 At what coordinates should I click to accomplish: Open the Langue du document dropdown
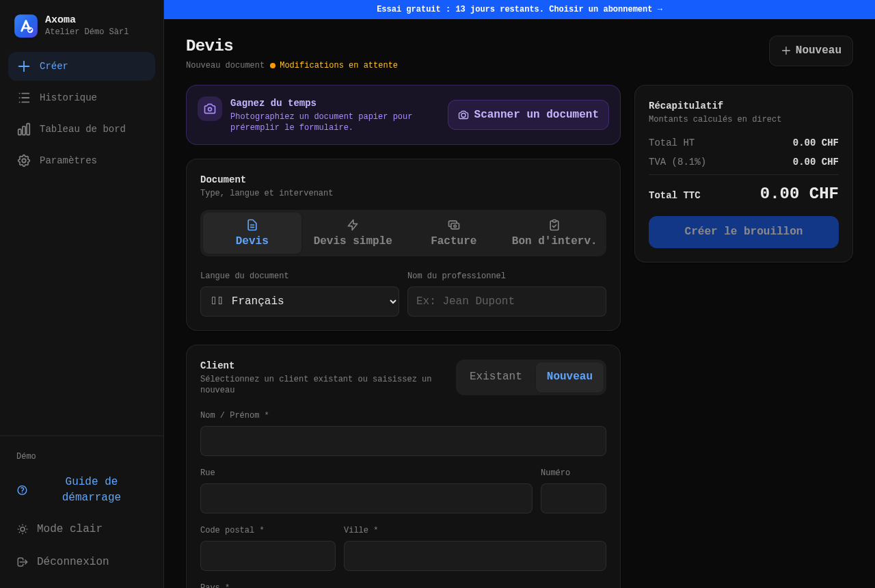(x=299, y=302)
